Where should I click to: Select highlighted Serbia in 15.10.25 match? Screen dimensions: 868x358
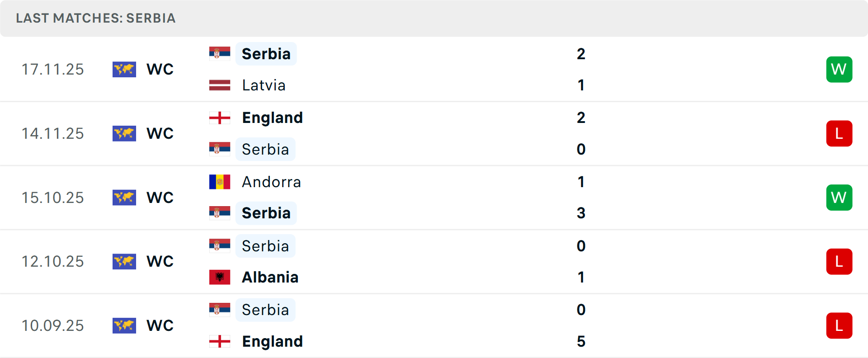(266, 213)
